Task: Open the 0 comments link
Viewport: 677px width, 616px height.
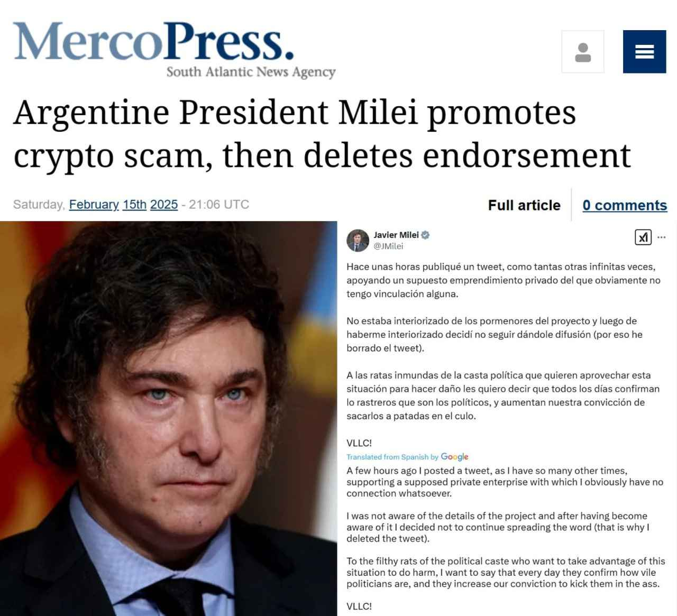Action: pyautogui.click(x=625, y=205)
